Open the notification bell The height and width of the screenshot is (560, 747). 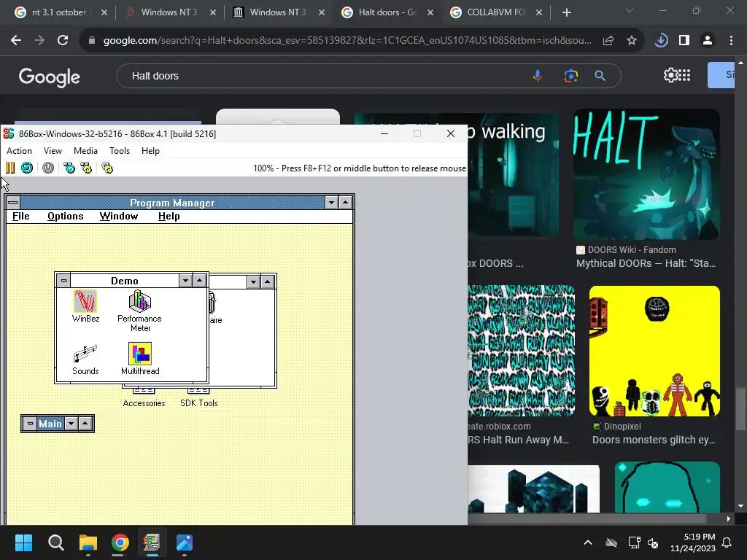pos(727,542)
